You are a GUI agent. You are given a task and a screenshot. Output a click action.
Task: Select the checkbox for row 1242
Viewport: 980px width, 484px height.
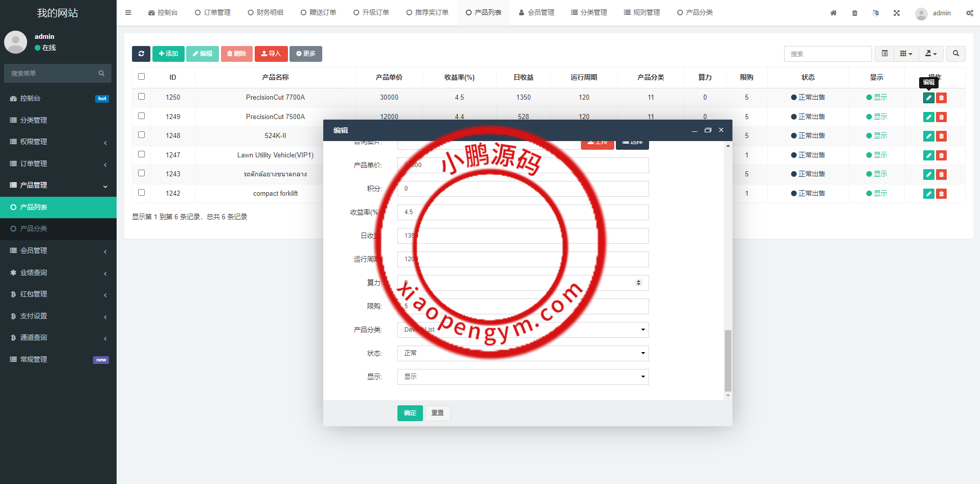(x=142, y=193)
